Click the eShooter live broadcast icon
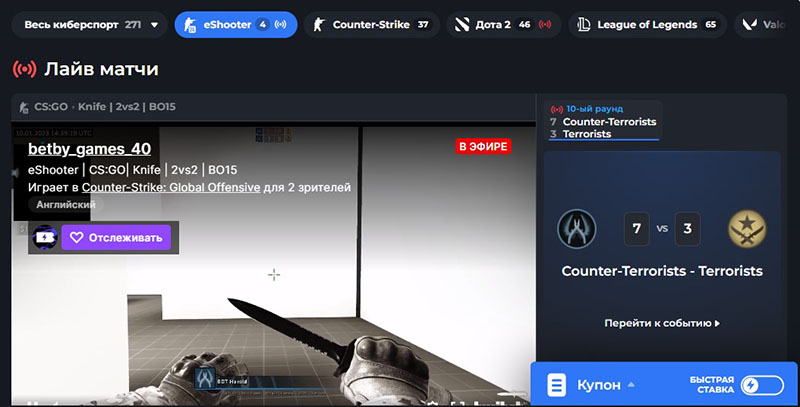Image resolution: width=800 pixels, height=407 pixels. 279,24
